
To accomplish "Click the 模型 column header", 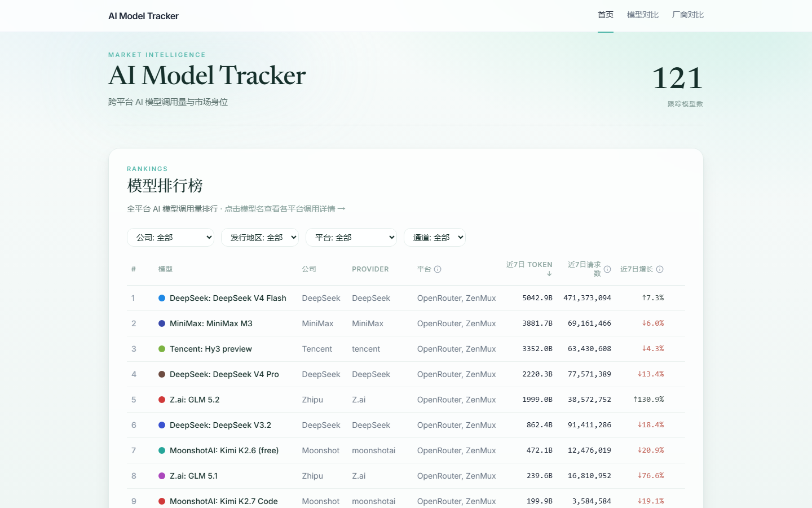I will pos(165,269).
